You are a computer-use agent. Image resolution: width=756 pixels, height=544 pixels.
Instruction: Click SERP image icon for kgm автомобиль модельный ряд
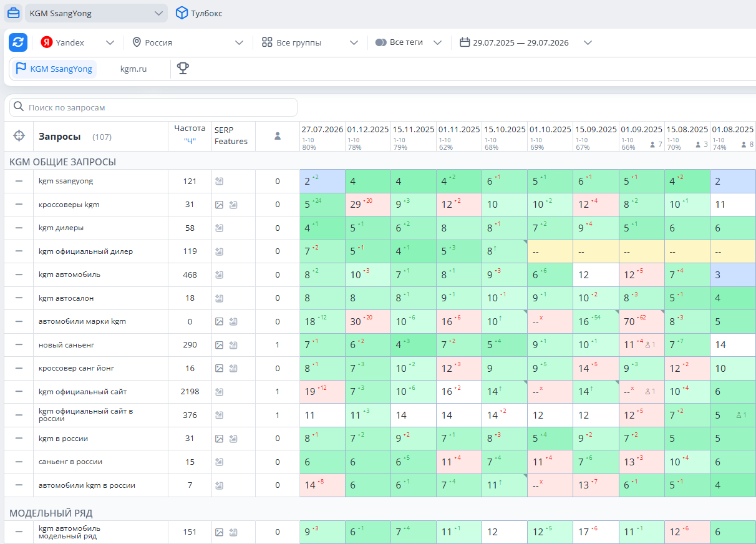pyautogui.click(x=219, y=532)
